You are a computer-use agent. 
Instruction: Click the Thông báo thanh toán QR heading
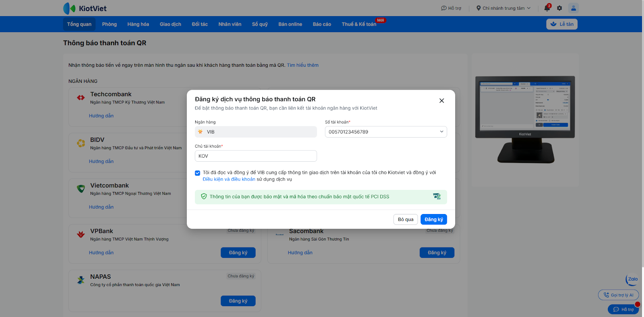[x=105, y=43]
